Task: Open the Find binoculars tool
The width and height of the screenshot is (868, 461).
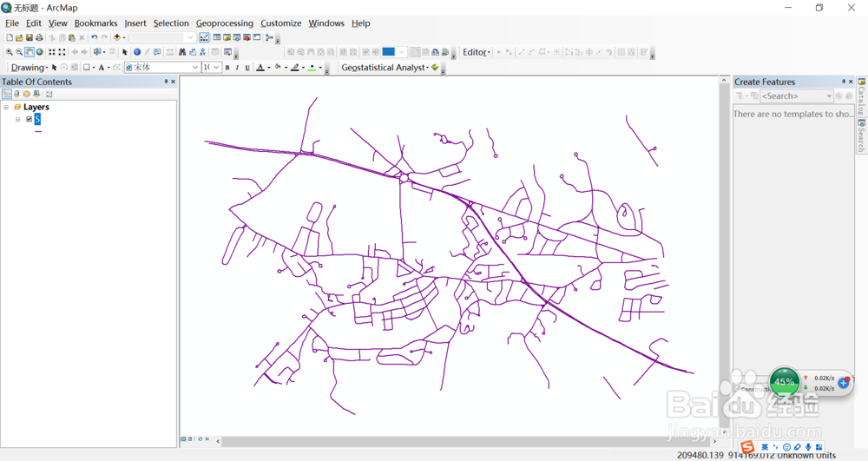Action: click(x=182, y=52)
